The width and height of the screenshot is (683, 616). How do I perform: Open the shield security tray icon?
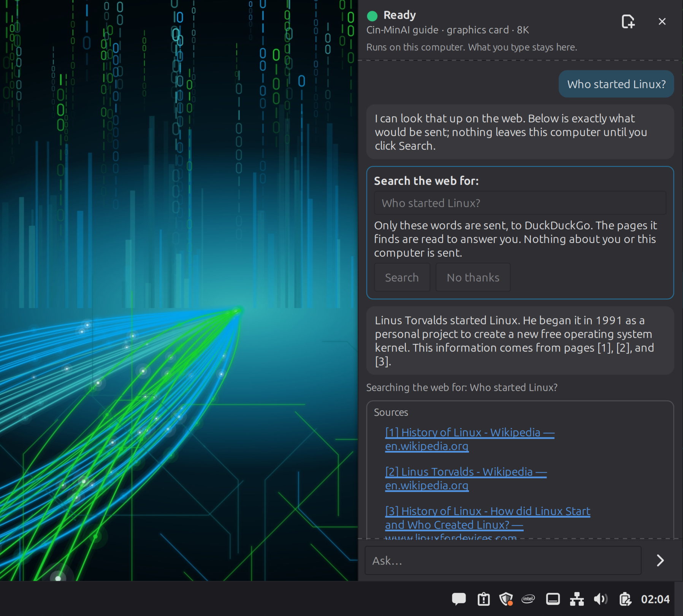(x=506, y=599)
